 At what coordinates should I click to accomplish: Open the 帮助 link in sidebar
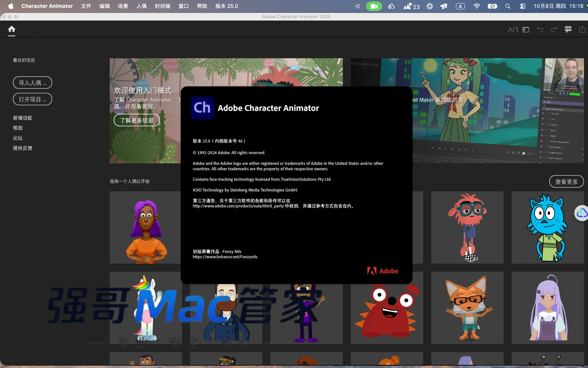click(x=18, y=128)
